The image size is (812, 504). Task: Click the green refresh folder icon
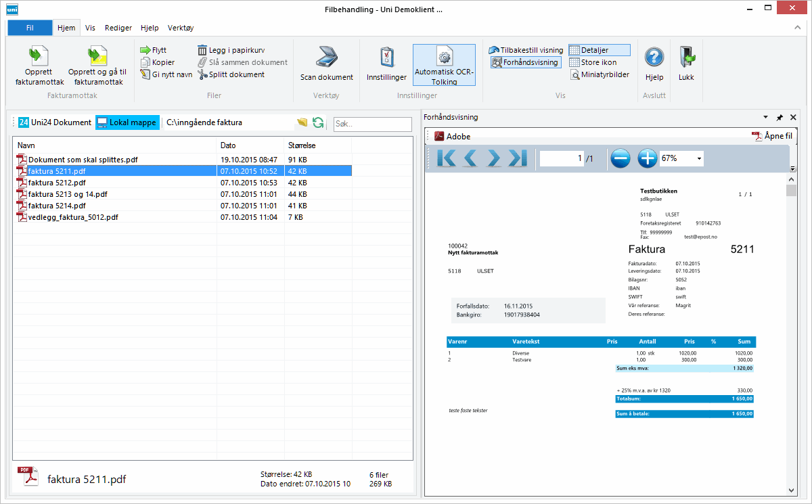click(x=317, y=122)
